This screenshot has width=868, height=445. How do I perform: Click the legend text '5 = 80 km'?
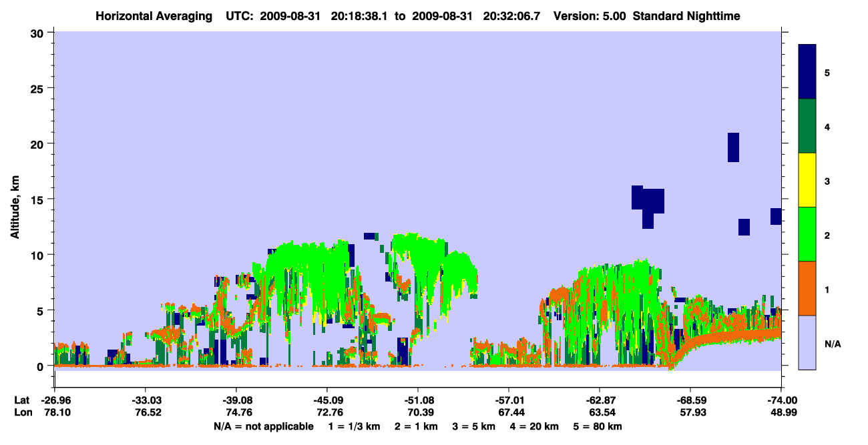(599, 426)
